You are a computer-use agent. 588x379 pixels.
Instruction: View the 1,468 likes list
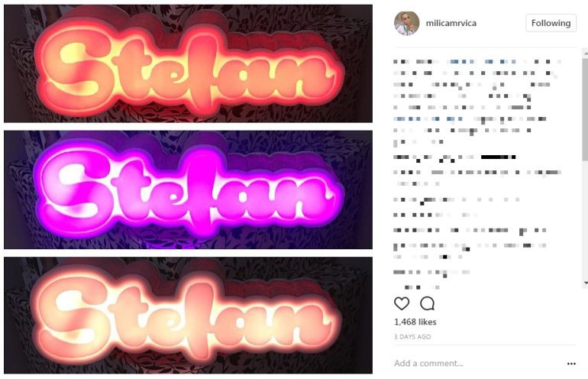tap(415, 322)
